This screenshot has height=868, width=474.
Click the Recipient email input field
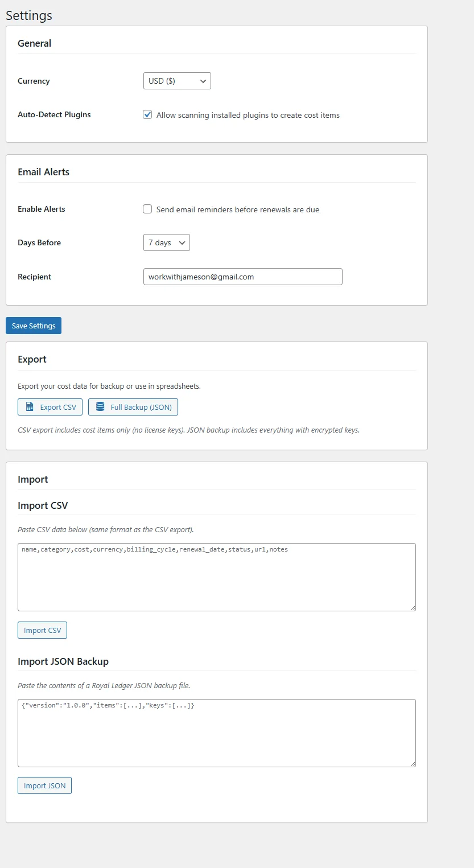pos(242,277)
